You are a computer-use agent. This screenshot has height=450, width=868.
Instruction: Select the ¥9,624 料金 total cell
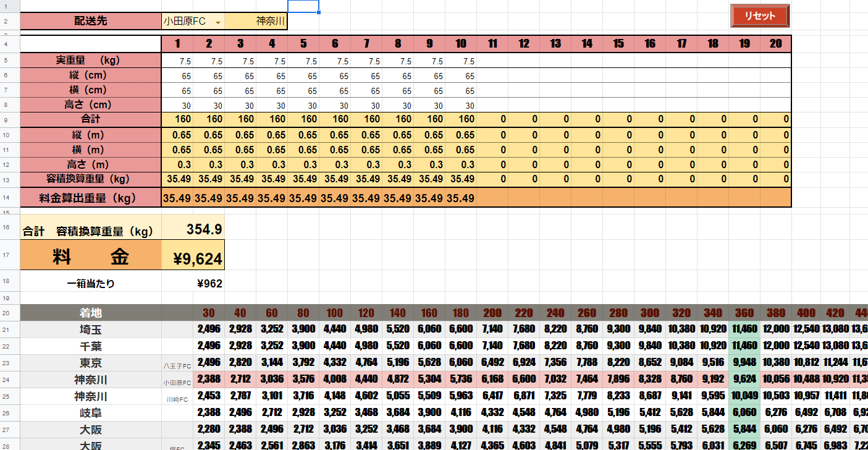[193, 258]
